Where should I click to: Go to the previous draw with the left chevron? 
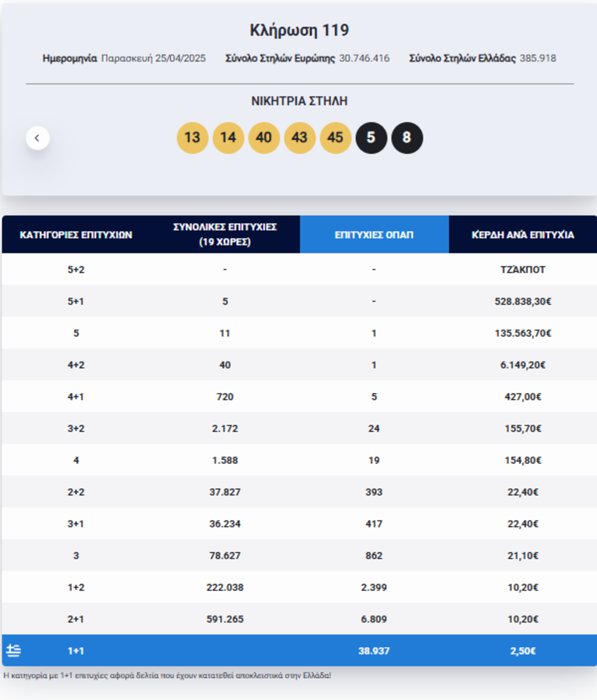(37, 138)
